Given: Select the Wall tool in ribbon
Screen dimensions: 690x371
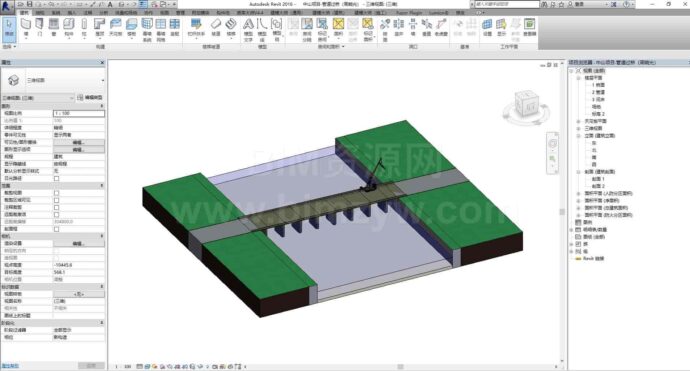Looking at the screenshot, I should 26,27.
